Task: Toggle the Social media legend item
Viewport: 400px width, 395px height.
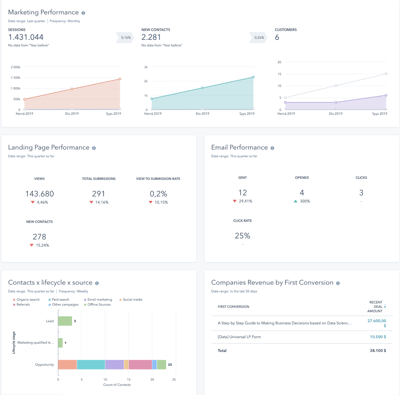Action: [131, 299]
